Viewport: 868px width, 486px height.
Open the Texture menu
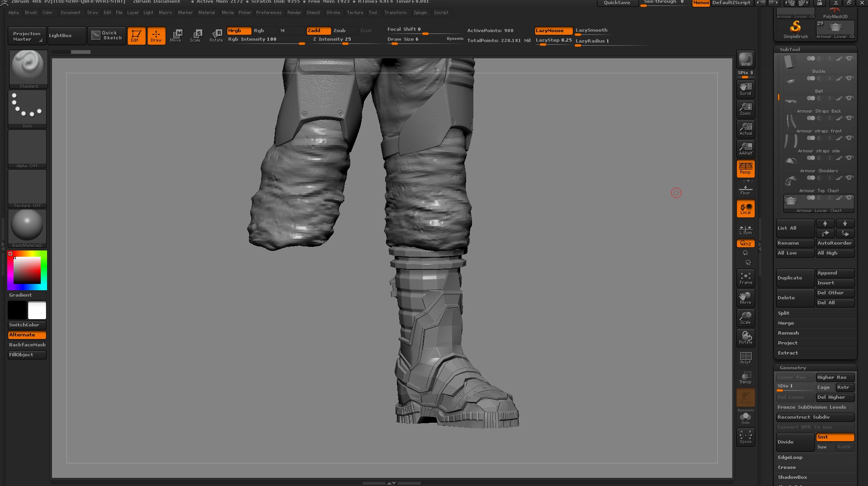pyautogui.click(x=355, y=12)
